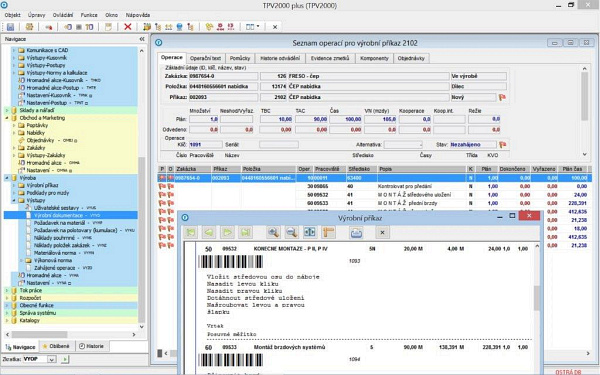Print the Výrobní příkaz document
600x375 pixels.
356,232
